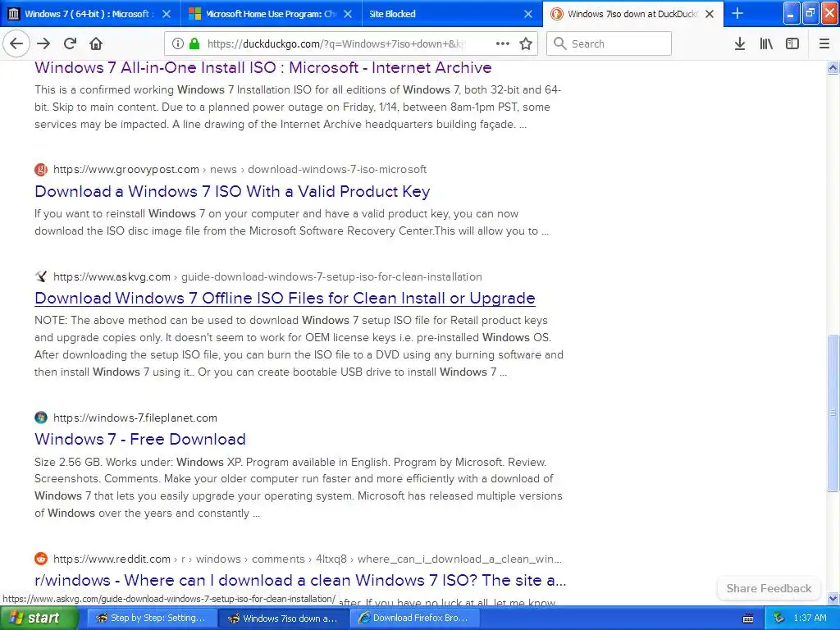Switch to Windows 7 (64-bit) Microsoft tab
This screenshot has height=630, width=840.
pyautogui.click(x=90, y=14)
